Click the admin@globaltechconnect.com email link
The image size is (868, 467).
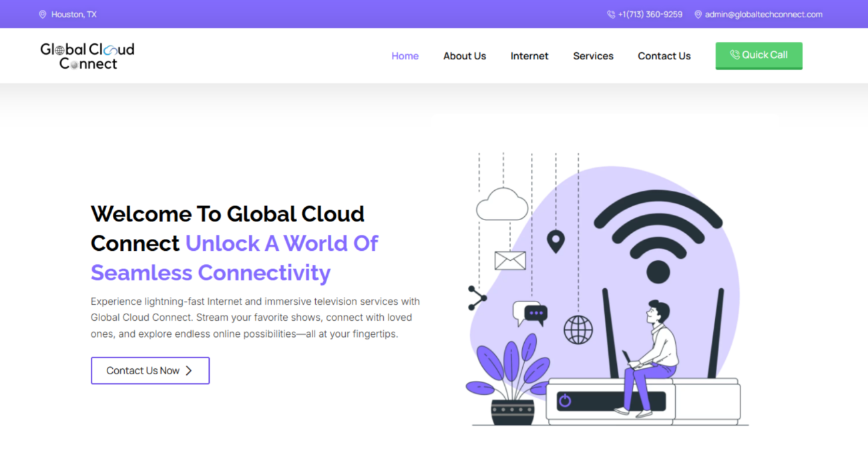[x=764, y=15]
